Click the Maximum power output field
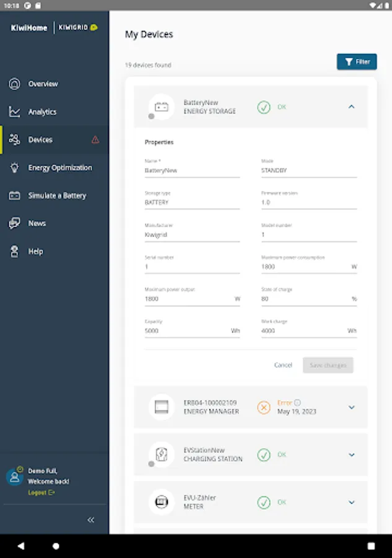Image resolution: width=392 pixels, height=558 pixels. tap(192, 296)
